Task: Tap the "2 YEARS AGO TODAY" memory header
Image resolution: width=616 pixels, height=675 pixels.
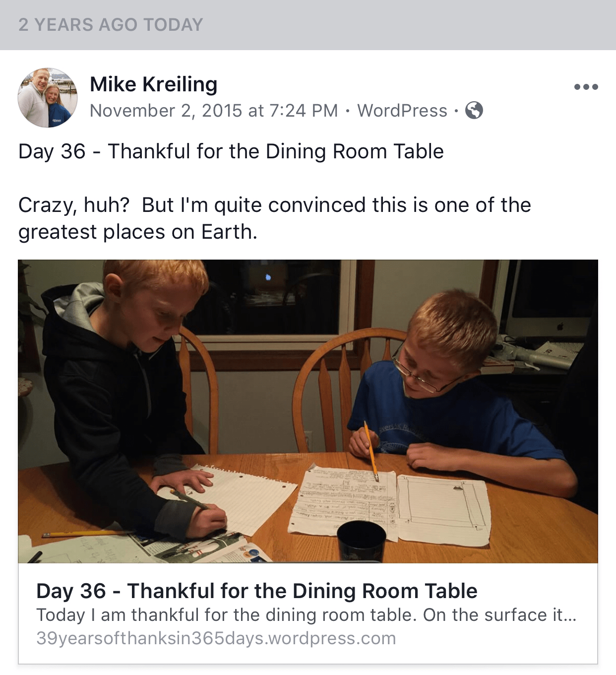Action: pyautogui.click(x=111, y=25)
